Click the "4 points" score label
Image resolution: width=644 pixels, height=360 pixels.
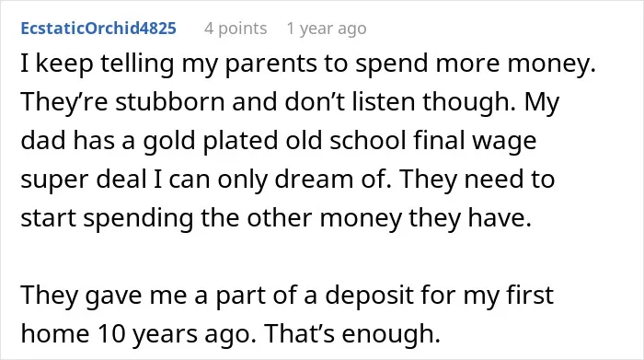click(x=236, y=29)
